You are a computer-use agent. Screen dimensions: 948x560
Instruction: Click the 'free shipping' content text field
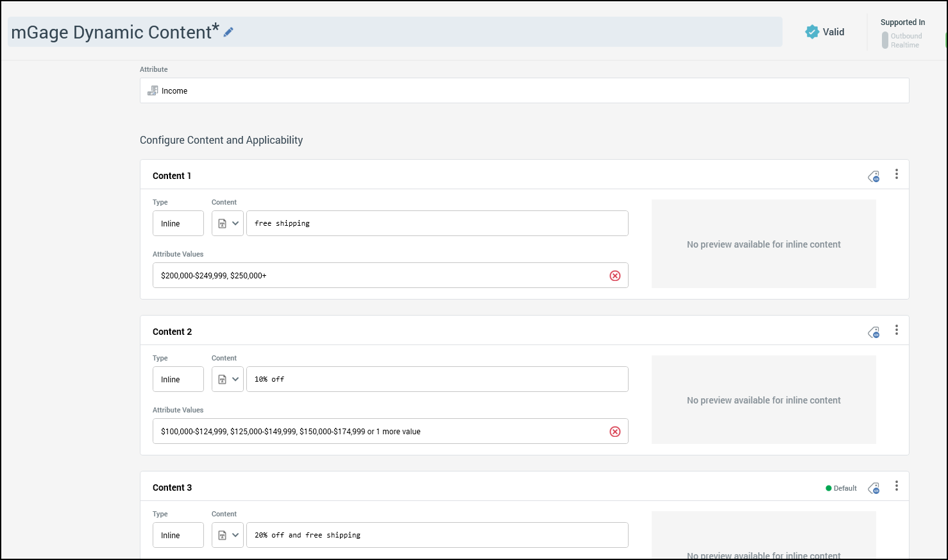437,224
